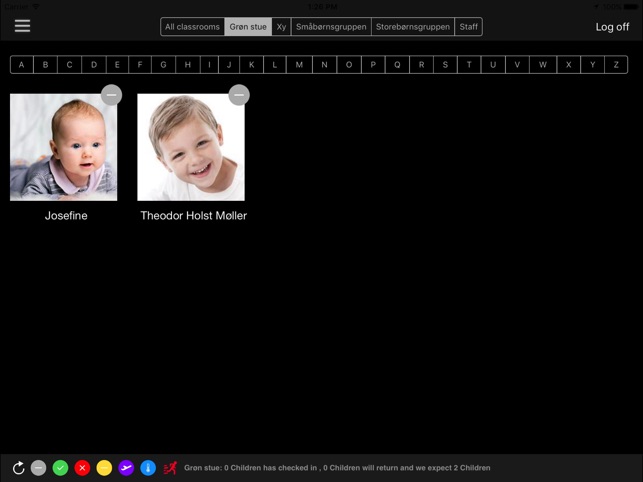
Task: Select the red X absent filter
Action: coord(82,468)
